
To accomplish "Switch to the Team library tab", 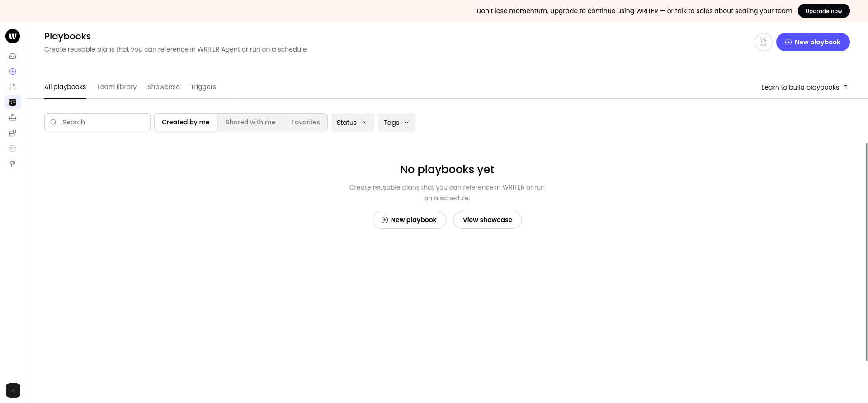I will click(x=117, y=87).
